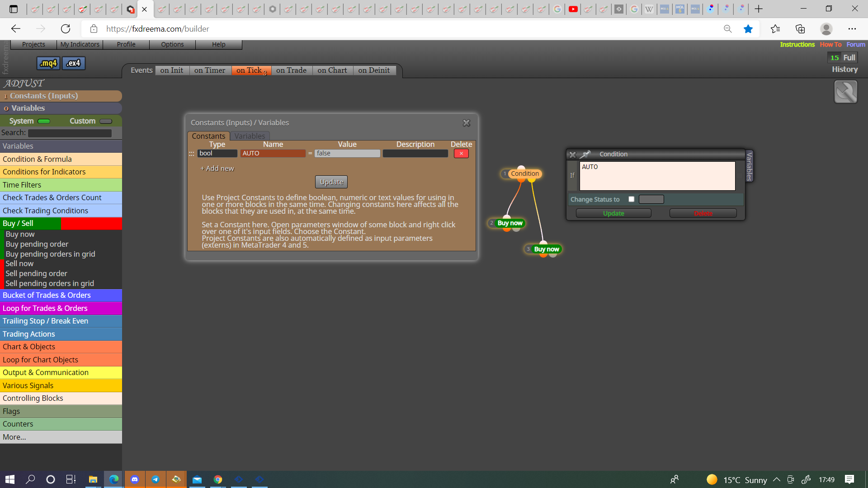Open the browser zoom indicator

(728, 29)
